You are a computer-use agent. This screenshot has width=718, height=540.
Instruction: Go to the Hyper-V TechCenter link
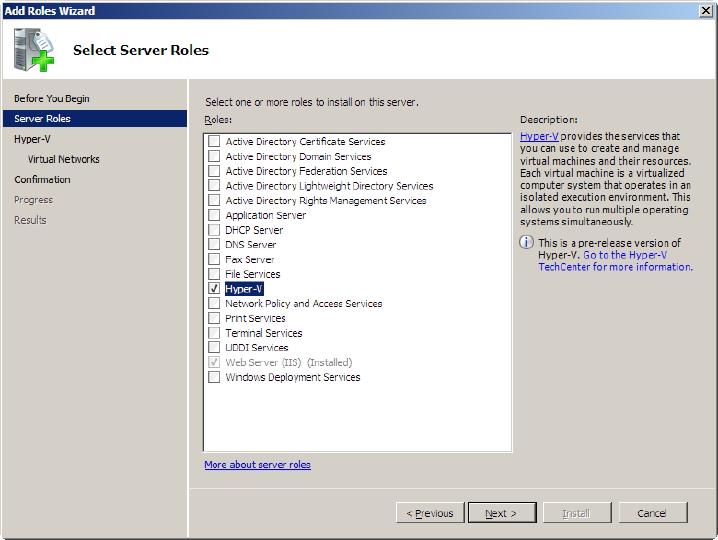(615, 261)
